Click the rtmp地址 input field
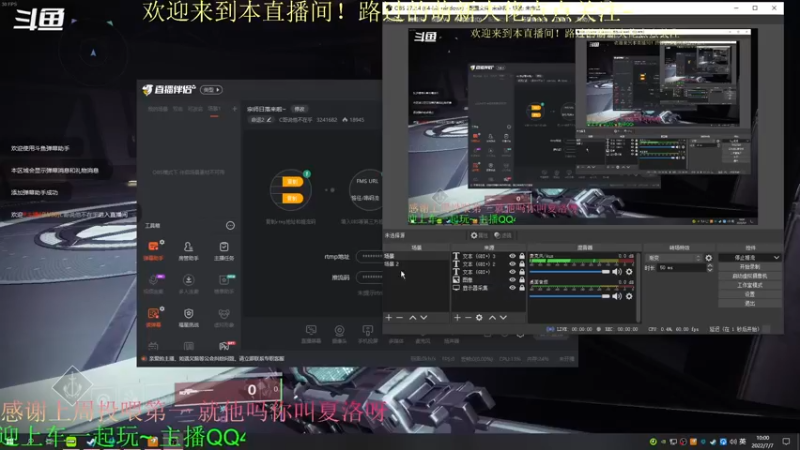This screenshot has width=800, height=450. (369, 257)
